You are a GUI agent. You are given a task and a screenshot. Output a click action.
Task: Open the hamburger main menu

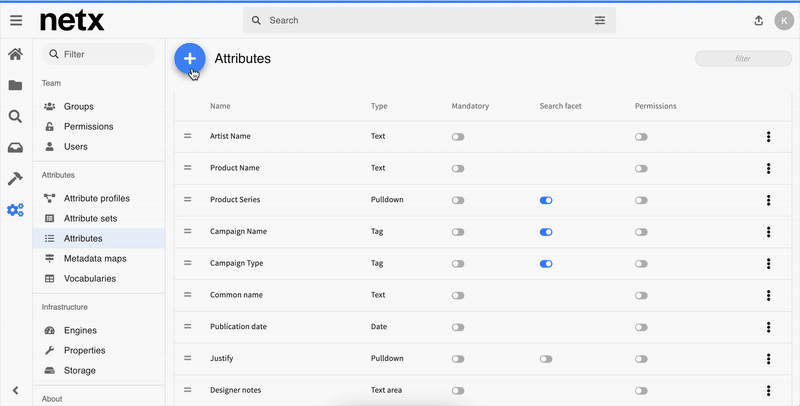pyautogui.click(x=16, y=20)
